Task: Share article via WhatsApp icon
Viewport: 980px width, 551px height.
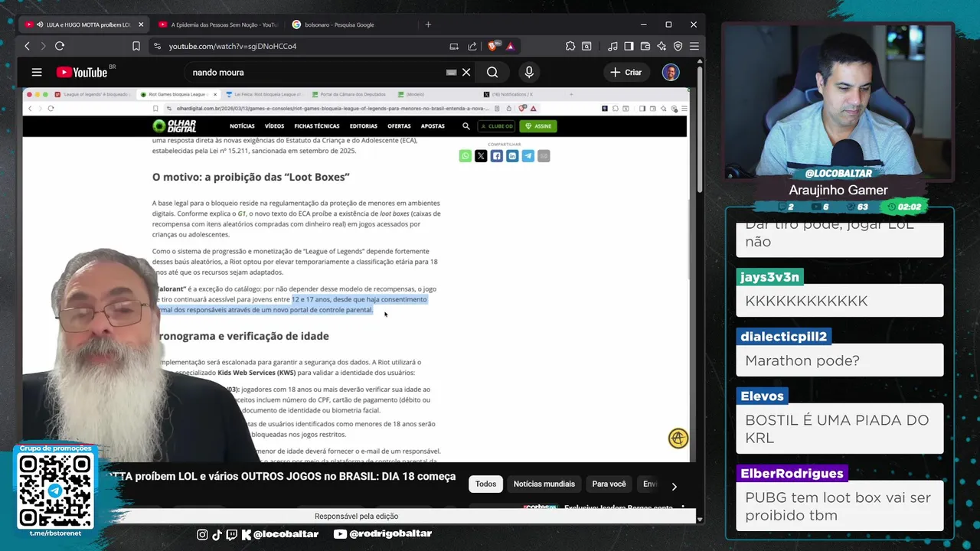Action: pyautogui.click(x=465, y=156)
